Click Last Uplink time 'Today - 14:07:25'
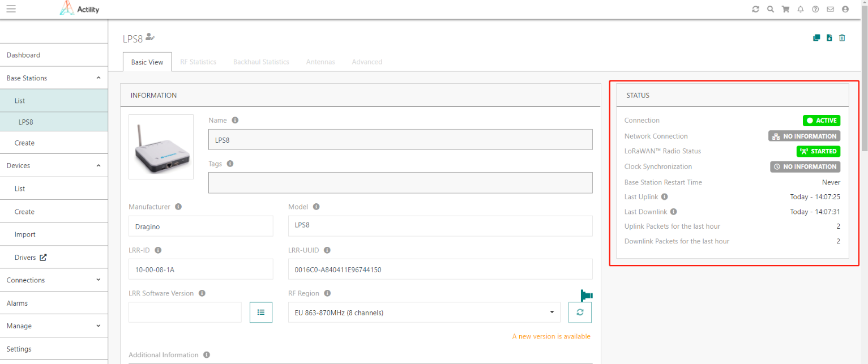The image size is (868, 364). tap(815, 196)
